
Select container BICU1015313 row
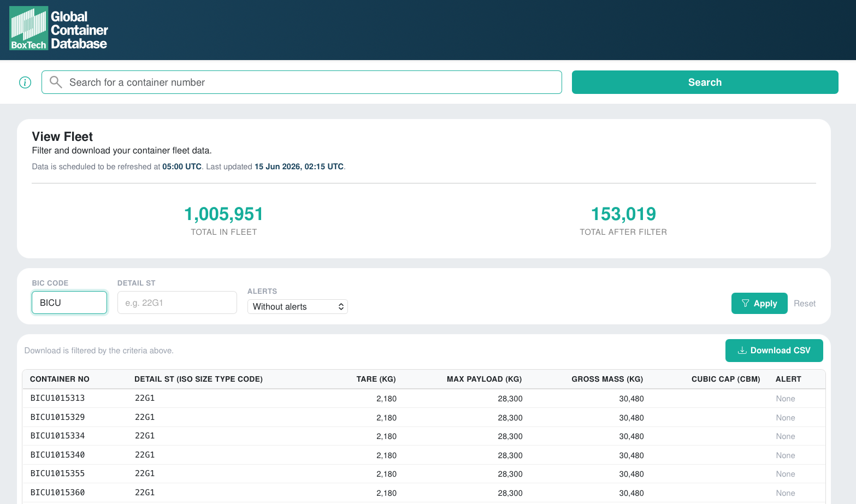pos(423,399)
